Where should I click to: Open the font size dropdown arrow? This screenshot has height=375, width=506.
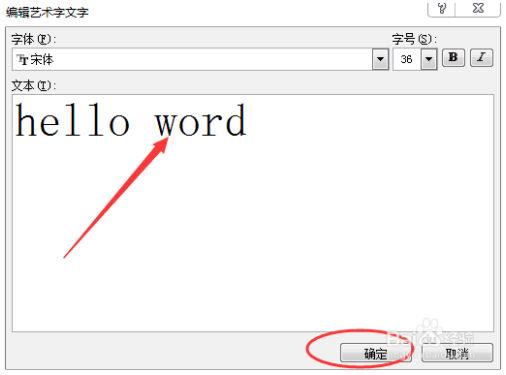[x=429, y=59]
